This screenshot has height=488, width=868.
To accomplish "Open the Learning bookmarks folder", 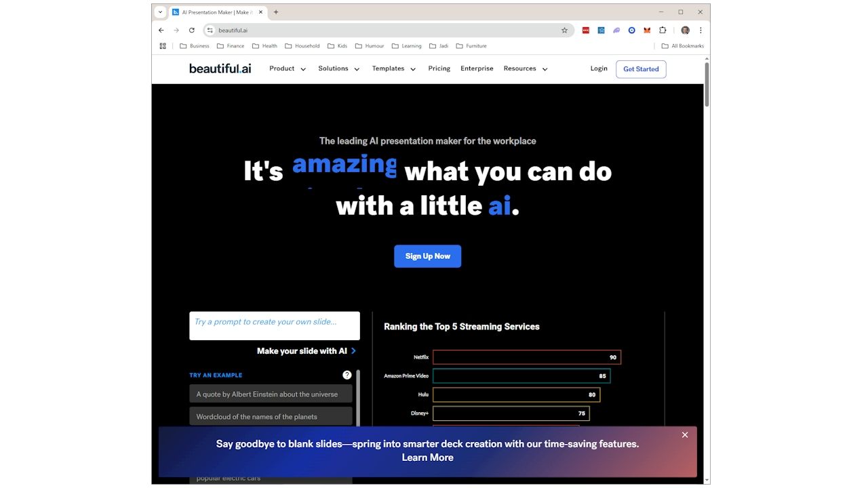I will tap(407, 46).
